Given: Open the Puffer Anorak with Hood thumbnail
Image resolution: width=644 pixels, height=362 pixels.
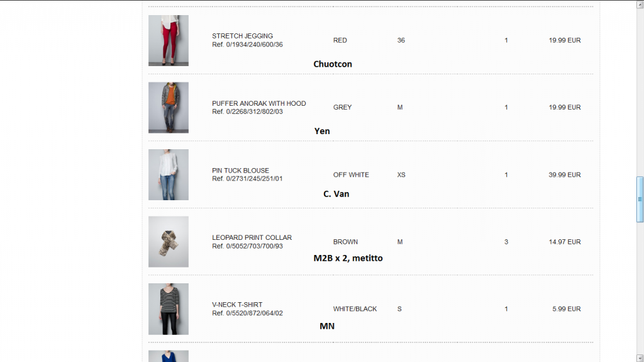Looking at the screenshot, I should [169, 108].
